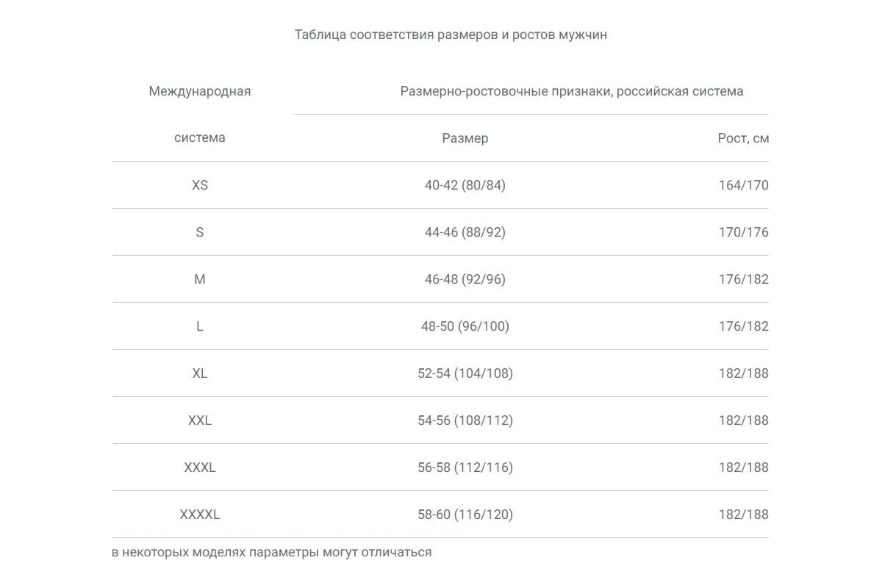Click the XXL size label
This screenshot has width=882, height=588.
click(200, 420)
